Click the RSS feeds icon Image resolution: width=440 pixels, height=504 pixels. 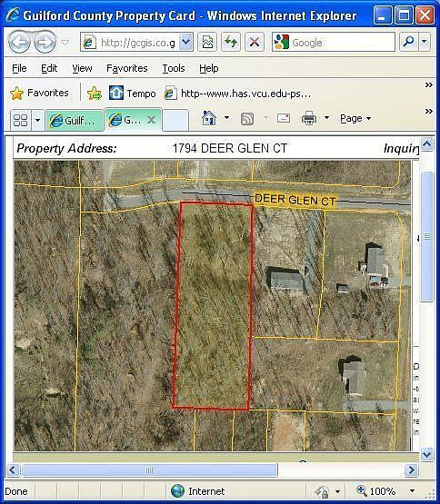[247, 119]
